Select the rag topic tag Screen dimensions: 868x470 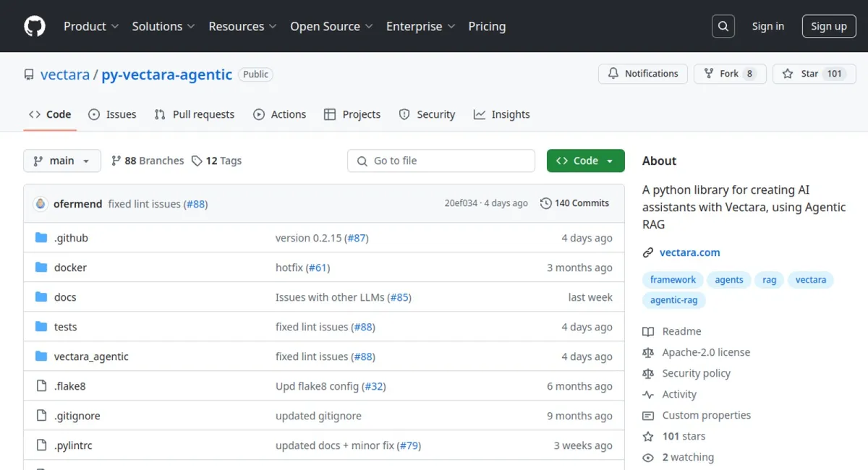coord(770,280)
